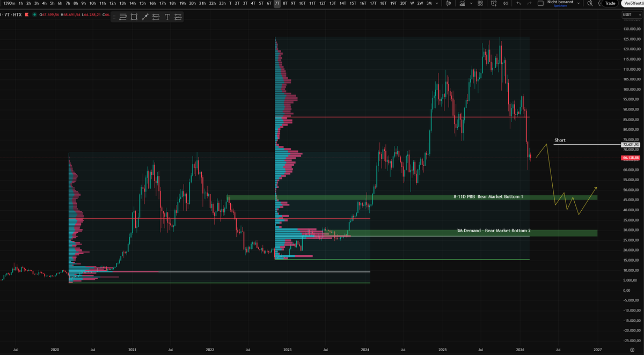Screen dimensions: 644x355
Task: Click the line style icon in floating toolbar
Action: (123, 17)
